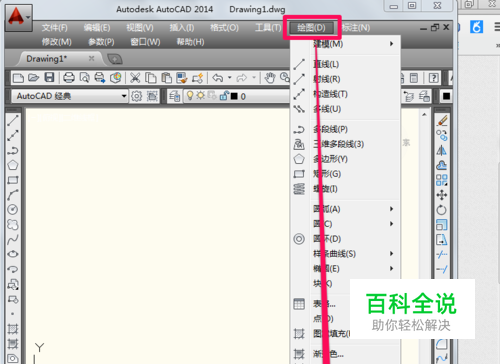The height and width of the screenshot is (364, 500).
Task: Save the drawing with Save icon
Action: point(49,78)
